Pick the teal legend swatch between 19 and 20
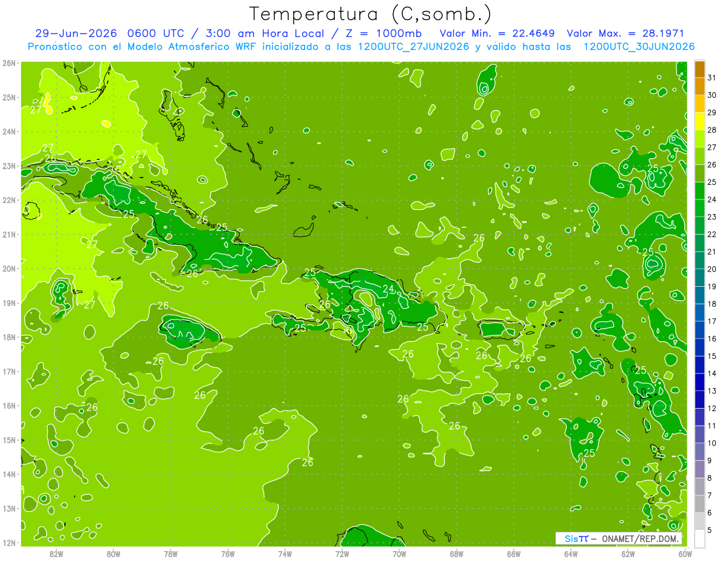The image size is (728, 562). [699, 278]
